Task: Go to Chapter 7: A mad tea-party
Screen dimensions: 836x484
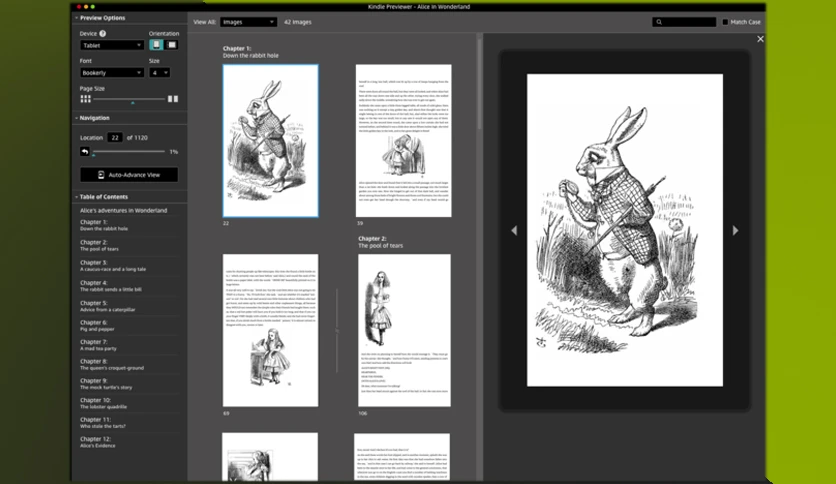Action: 98,345
